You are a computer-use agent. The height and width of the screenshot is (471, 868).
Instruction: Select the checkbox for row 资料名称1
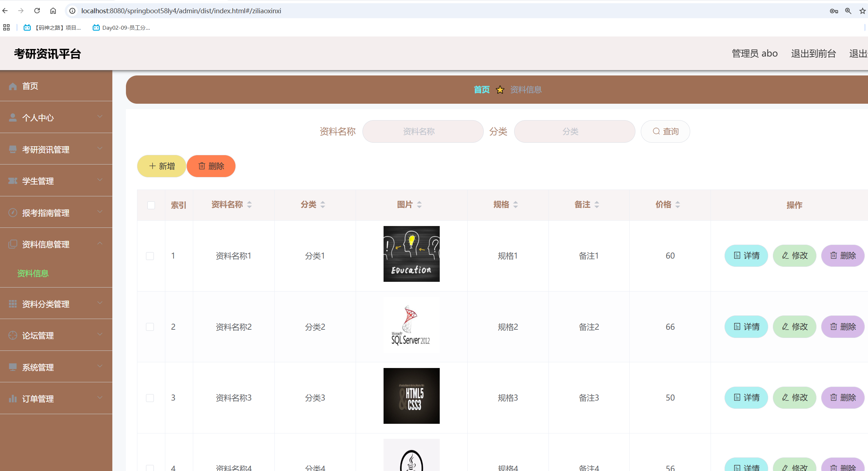150,256
